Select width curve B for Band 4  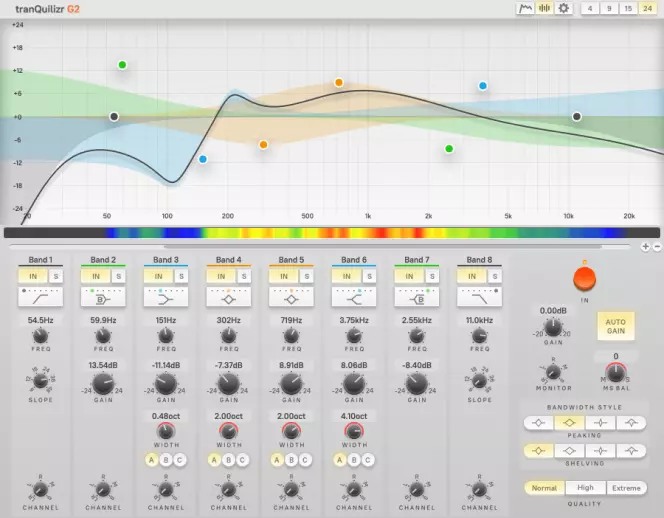[228, 460]
